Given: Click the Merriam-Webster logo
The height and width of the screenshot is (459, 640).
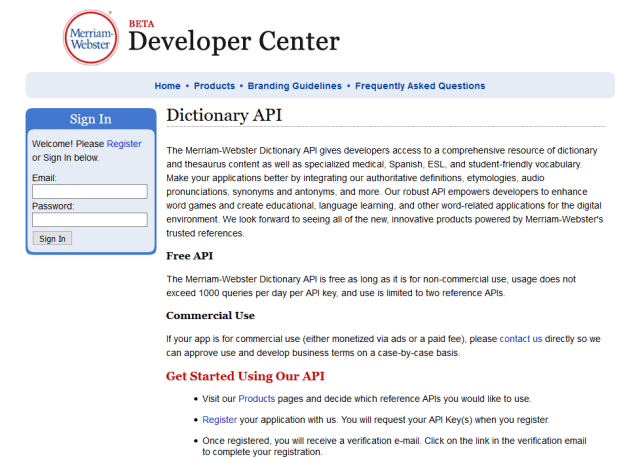Looking at the screenshot, I should pyautogui.click(x=91, y=38).
